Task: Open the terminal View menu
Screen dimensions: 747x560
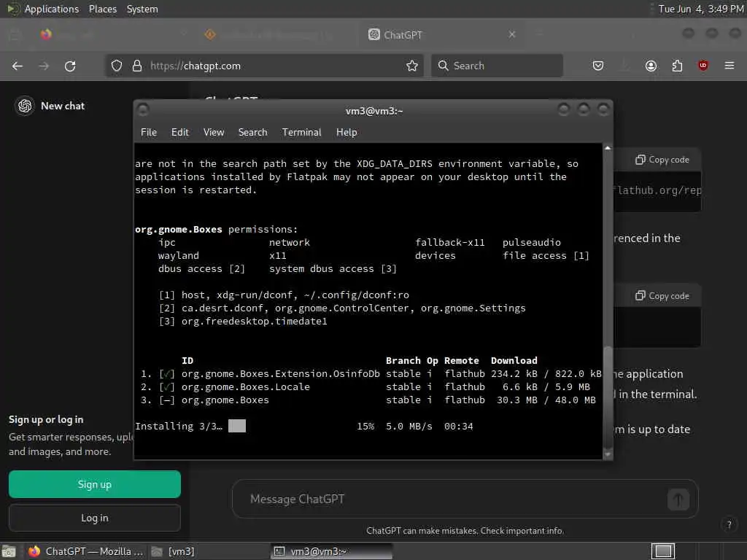Action: pos(214,133)
